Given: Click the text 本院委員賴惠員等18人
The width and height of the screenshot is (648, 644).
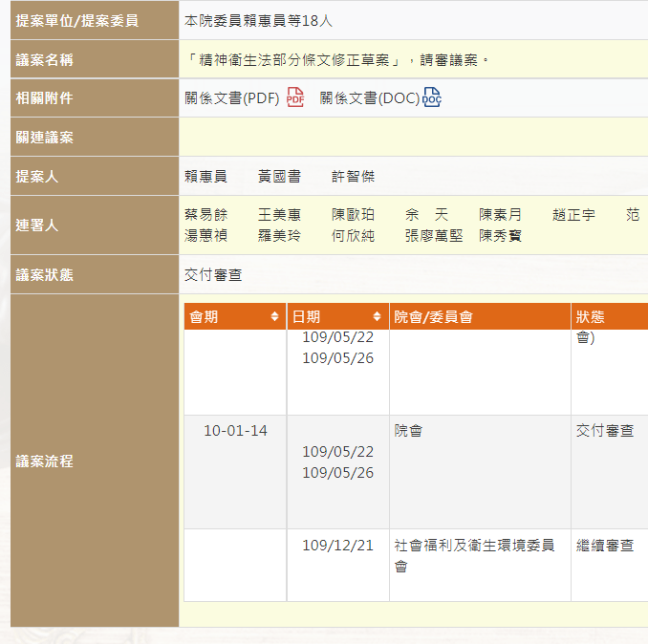Looking at the screenshot, I should click(258, 21).
